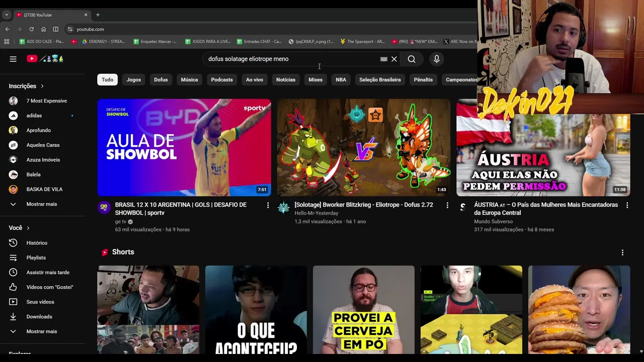Open the on-screen keyboard icon in search

pos(384,59)
